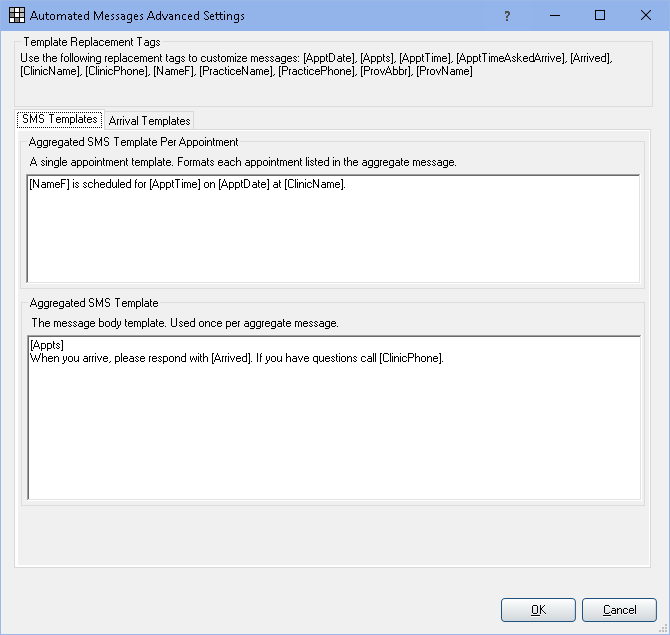Discard changes with the Cancel button
This screenshot has width=670, height=635.
point(619,610)
